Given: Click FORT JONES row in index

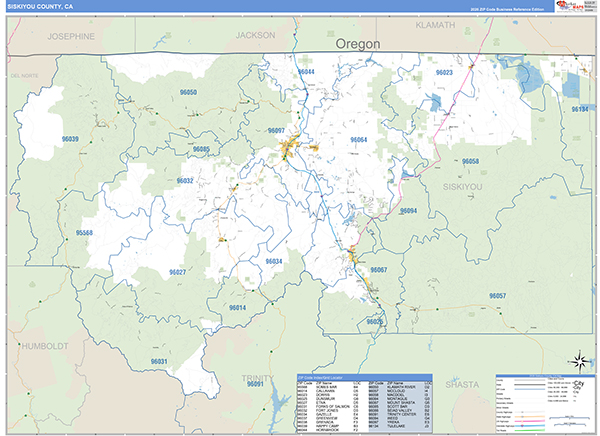Looking at the screenshot, I should point(328,410).
